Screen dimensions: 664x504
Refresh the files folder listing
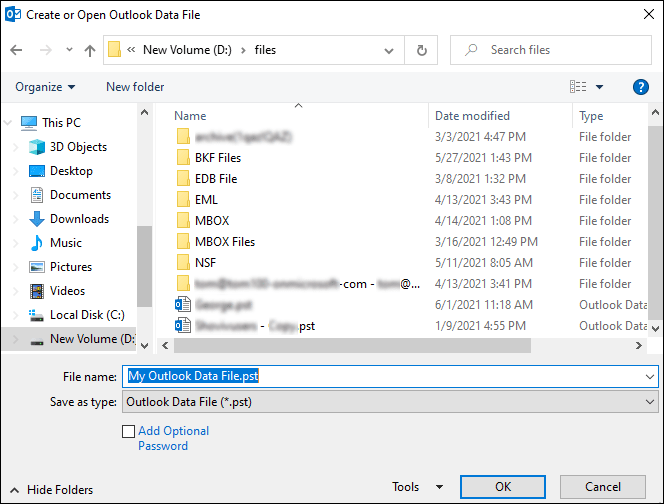pos(421,50)
